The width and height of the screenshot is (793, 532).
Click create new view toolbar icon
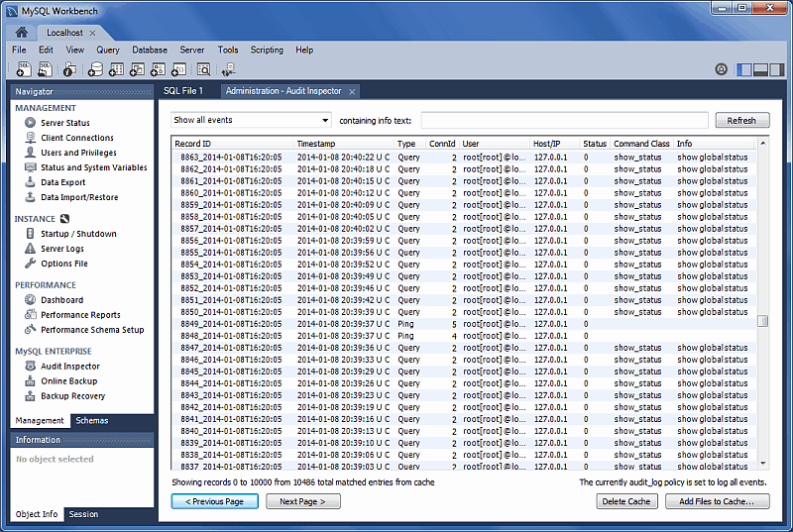pyautogui.click(x=137, y=69)
